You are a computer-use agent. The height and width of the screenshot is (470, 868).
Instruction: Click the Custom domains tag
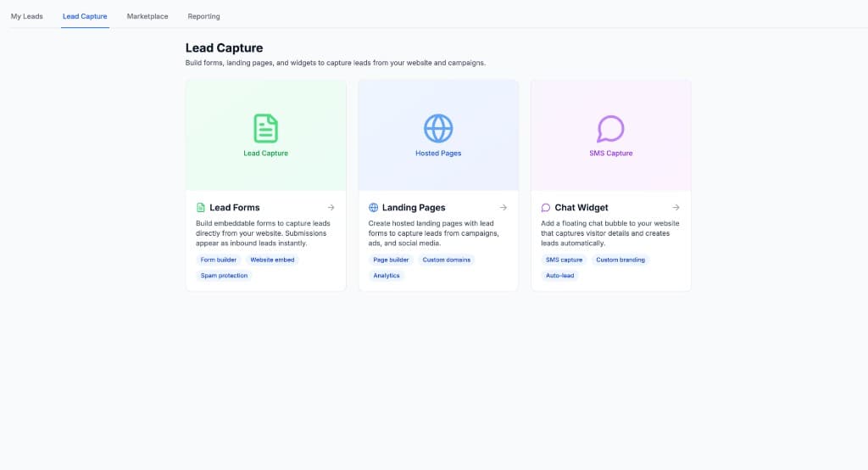[447, 260]
